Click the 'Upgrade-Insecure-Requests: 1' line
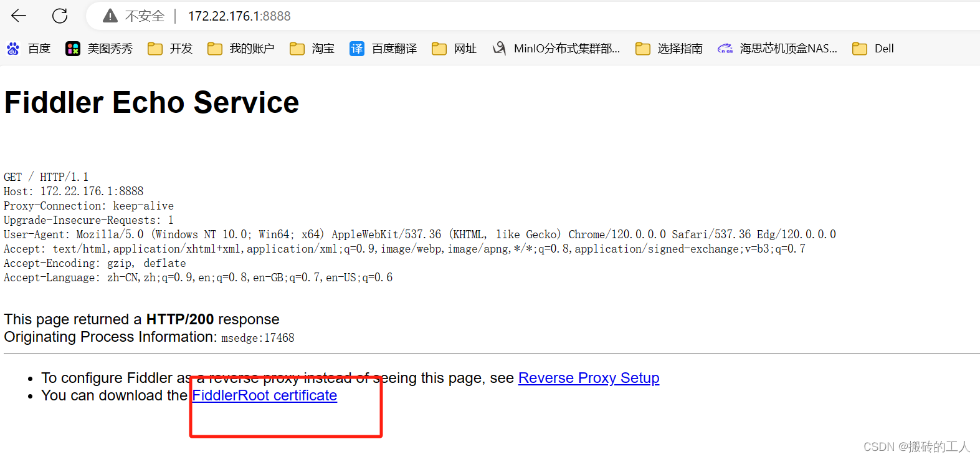Image resolution: width=980 pixels, height=459 pixels. [88, 220]
